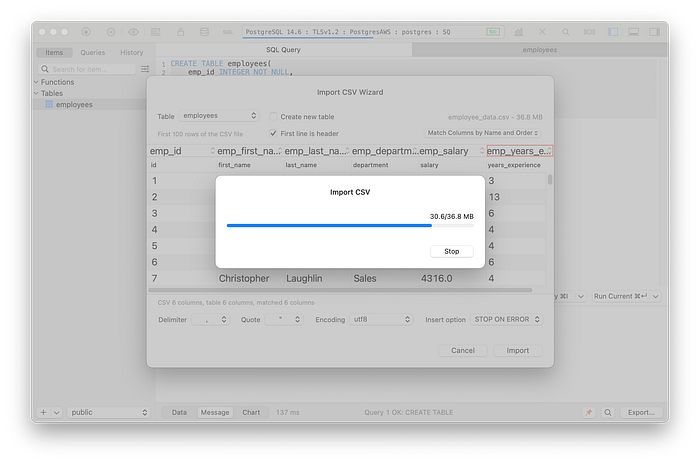Open the SQL editor icon in toolbar
Screen dimensions: 700x464
[228, 32]
